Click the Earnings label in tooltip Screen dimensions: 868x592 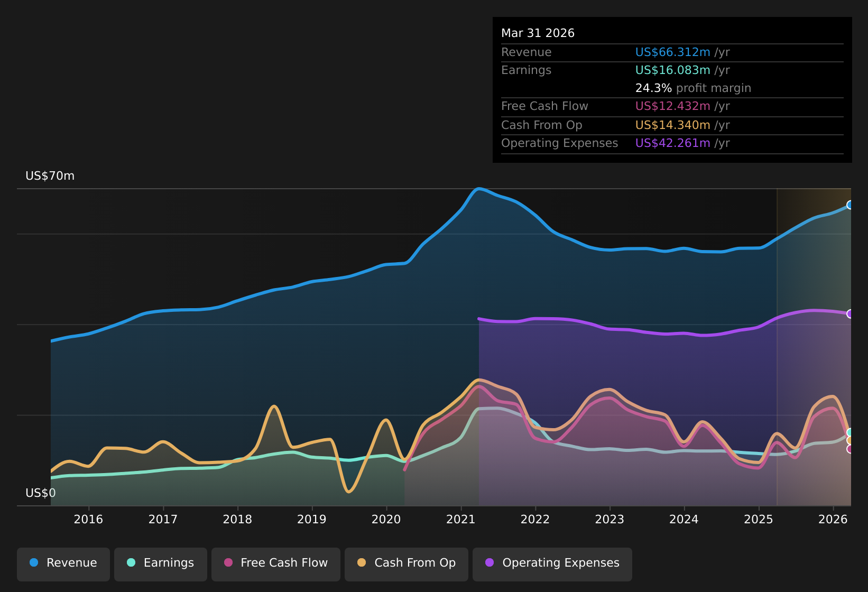pos(526,70)
